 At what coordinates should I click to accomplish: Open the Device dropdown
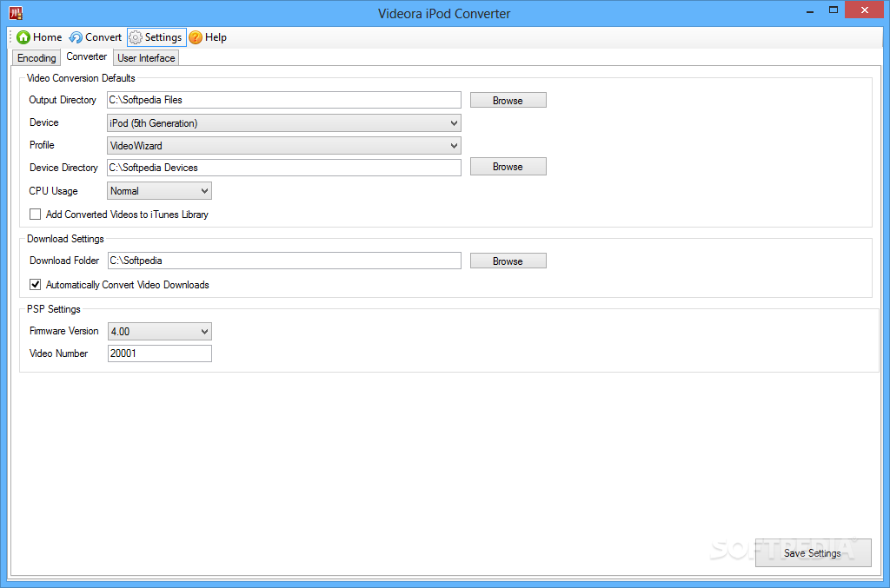point(284,123)
